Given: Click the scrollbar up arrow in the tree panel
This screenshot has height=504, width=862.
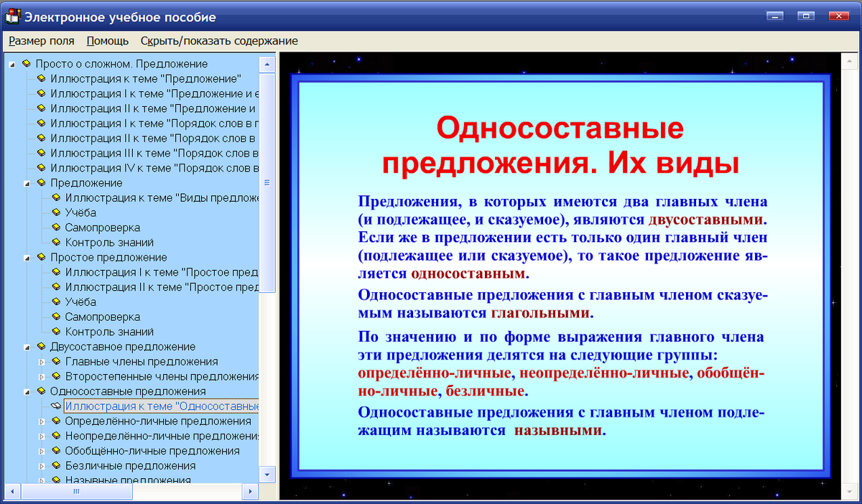Looking at the screenshot, I should [267, 63].
